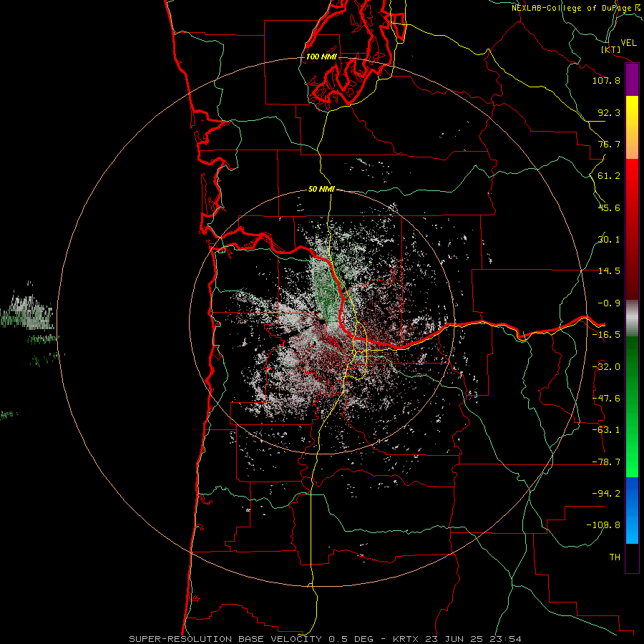The width and height of the screenshot is (644, 644).
Task: Click the 'NEXLAB-College of DuPage' watermark text
Action: point(572,8)
